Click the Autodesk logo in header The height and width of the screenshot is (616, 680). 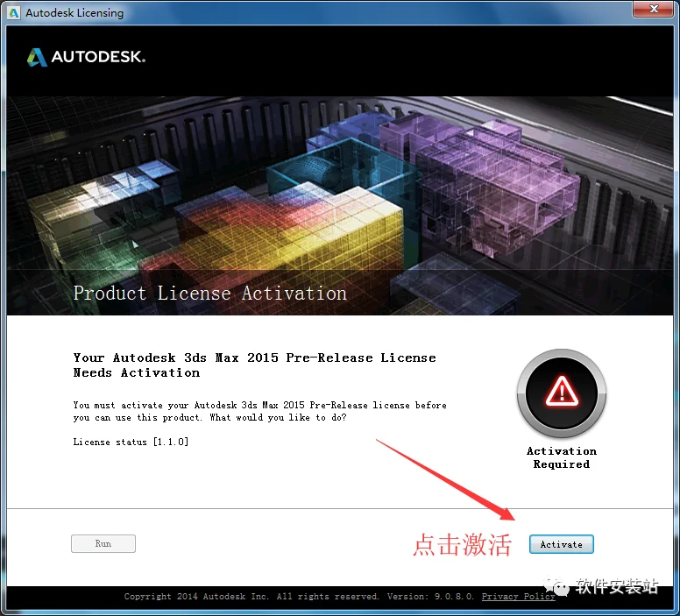click(86, 57)
